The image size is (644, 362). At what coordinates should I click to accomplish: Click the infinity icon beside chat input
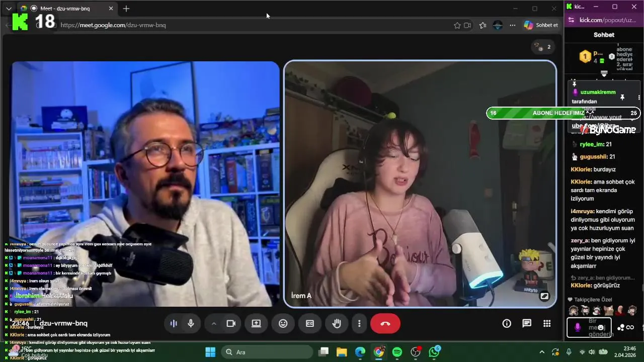(630, 328)
